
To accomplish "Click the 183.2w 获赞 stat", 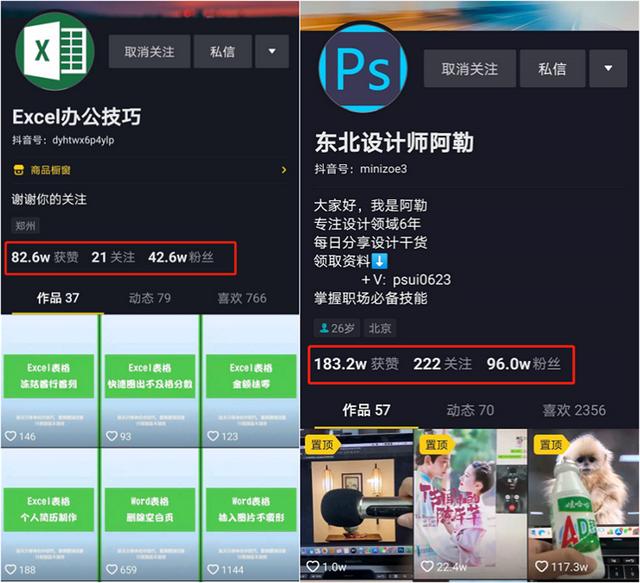I will point(357,364).
